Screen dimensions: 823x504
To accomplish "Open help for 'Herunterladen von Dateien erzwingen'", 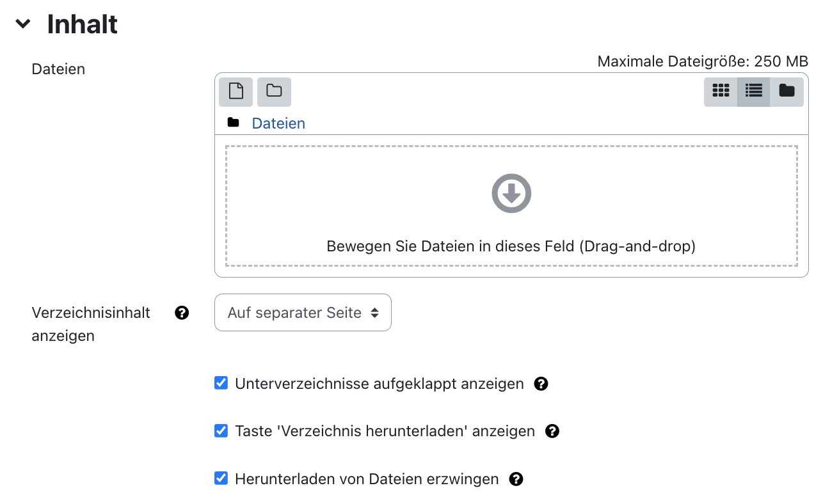I will tap(516, 479).
